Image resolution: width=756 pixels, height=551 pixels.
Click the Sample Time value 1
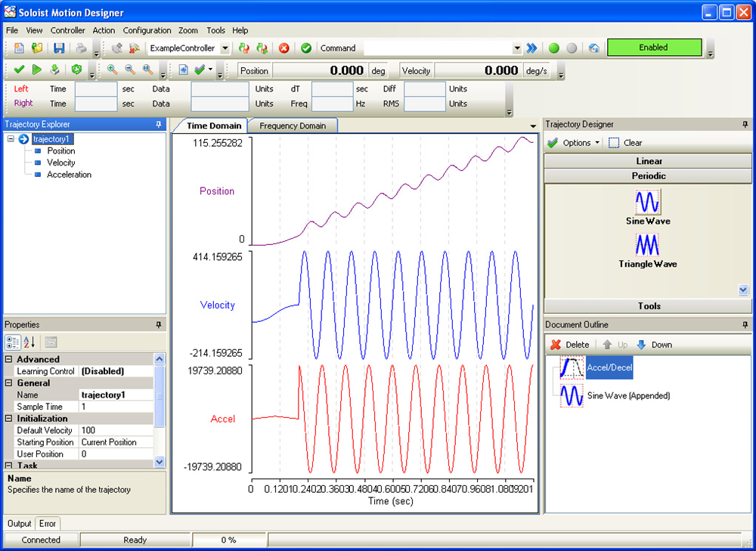[x=116, y=407]
